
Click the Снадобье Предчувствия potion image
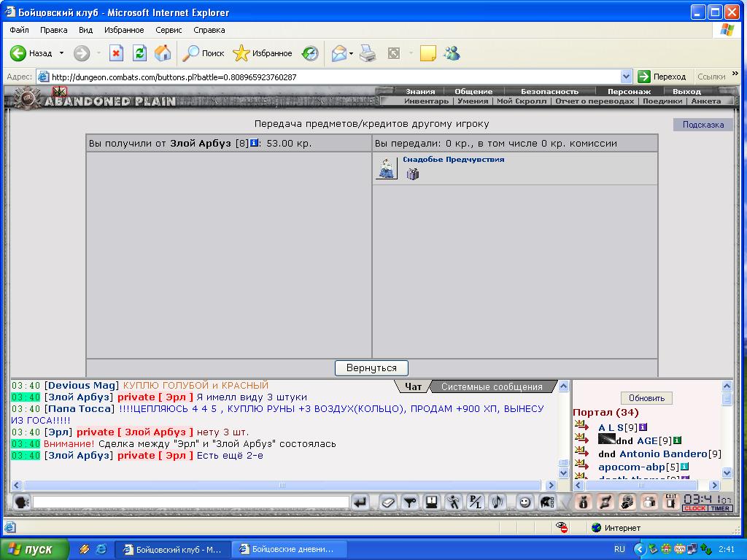[x=387, y=168]
